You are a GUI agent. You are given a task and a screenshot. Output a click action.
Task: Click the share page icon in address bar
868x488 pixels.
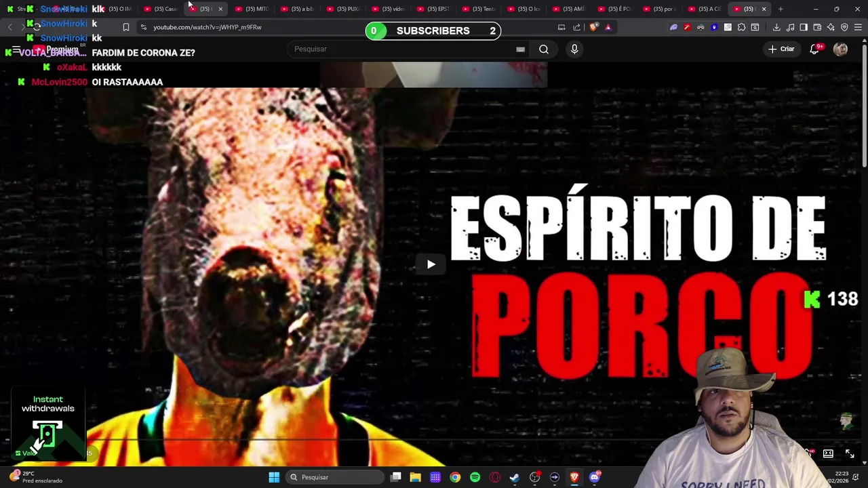tap(576, 27)
